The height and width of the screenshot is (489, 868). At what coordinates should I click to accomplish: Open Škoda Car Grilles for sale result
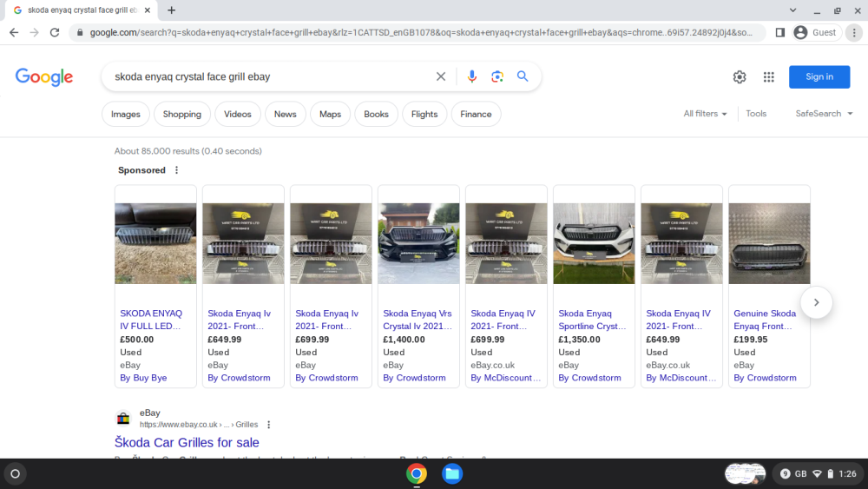pos(187,442)
